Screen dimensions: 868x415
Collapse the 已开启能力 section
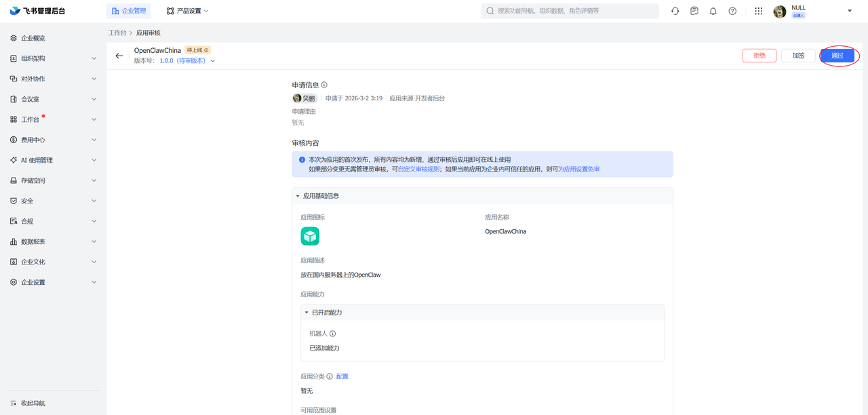tap(307, 313)
